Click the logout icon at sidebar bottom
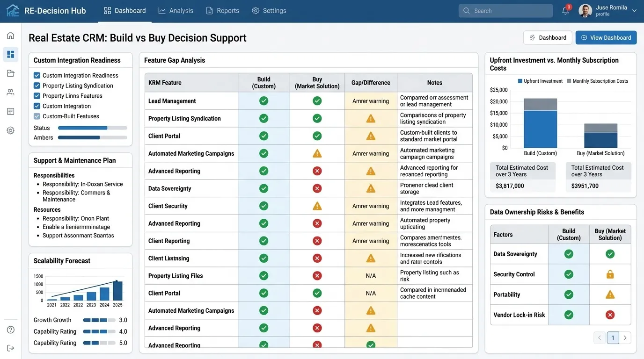Image resolution: width=644 pixels, height=359 pixels. (10, 348)
